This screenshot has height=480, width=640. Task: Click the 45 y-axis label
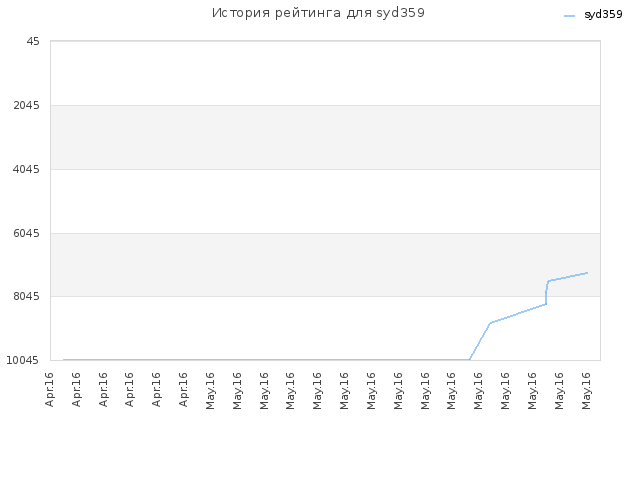click(x=33, y=41)
